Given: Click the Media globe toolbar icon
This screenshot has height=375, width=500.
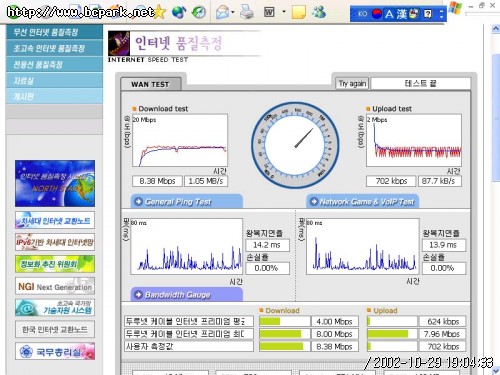Looking at the screenshot, I should tap(179, 12).
